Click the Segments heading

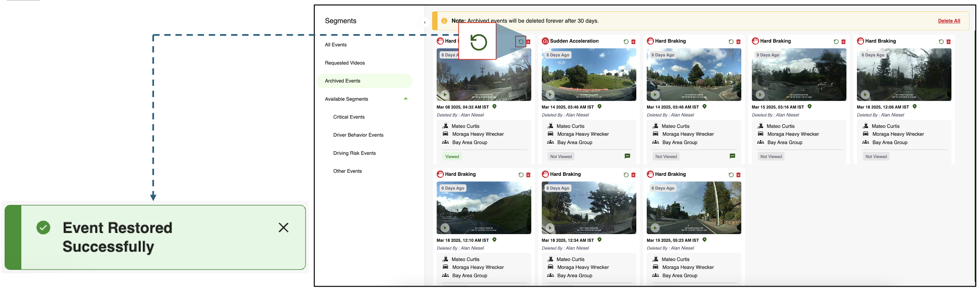click(340, 21)
